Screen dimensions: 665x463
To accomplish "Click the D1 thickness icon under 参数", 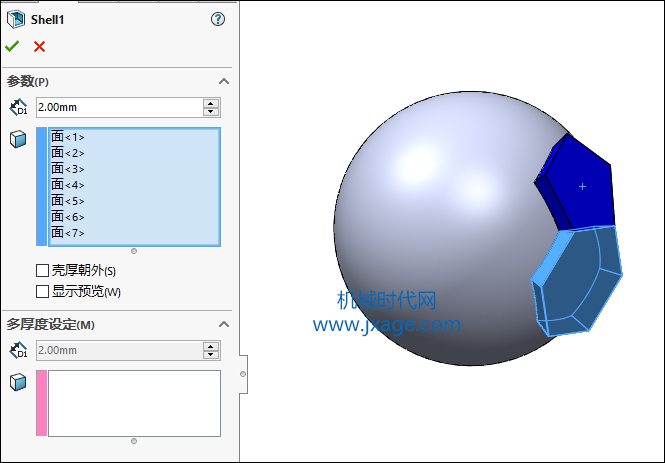I will point(18,107).
